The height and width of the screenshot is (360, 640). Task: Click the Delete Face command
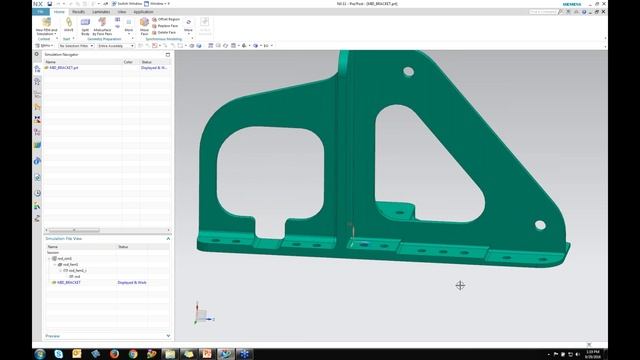click(164, 32)
